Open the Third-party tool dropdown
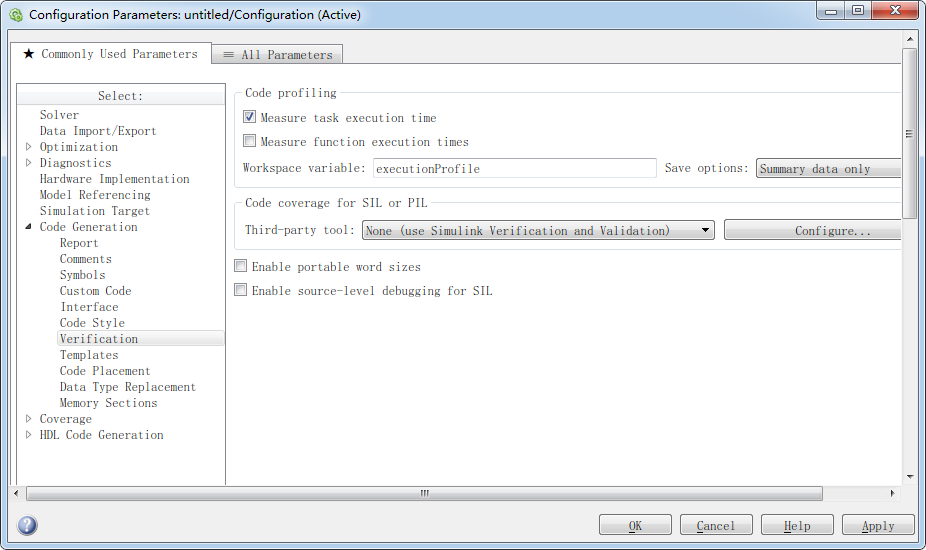This screenshot has width=926, height=550. click(x=538, y=231)
